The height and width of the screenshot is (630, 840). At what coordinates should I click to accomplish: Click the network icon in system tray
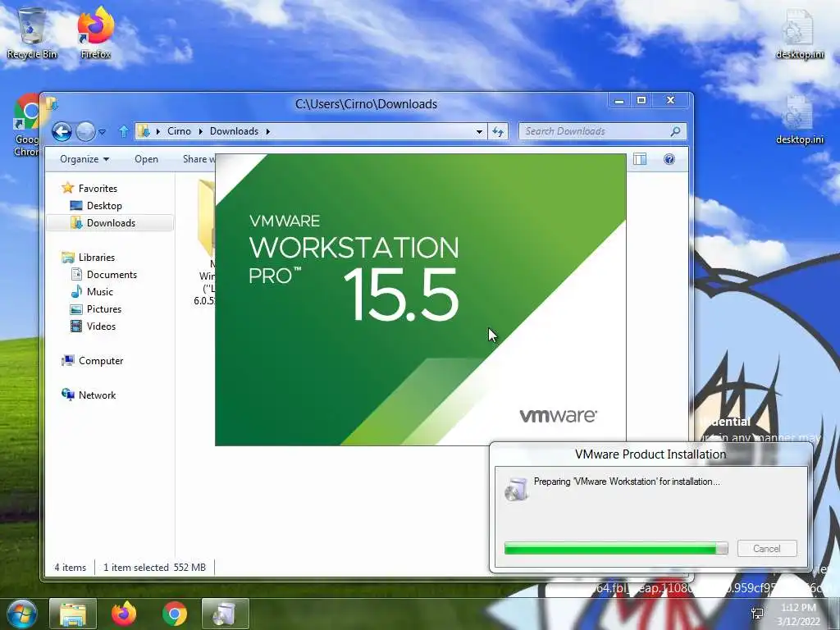coord(757,614)
